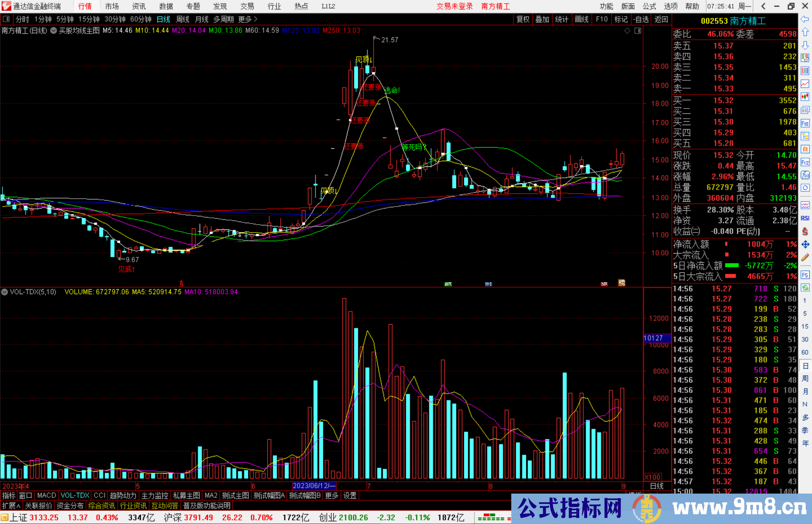
Task: Open the VOL-TDX indicator dropdown arrow
Action: (5, 292)
